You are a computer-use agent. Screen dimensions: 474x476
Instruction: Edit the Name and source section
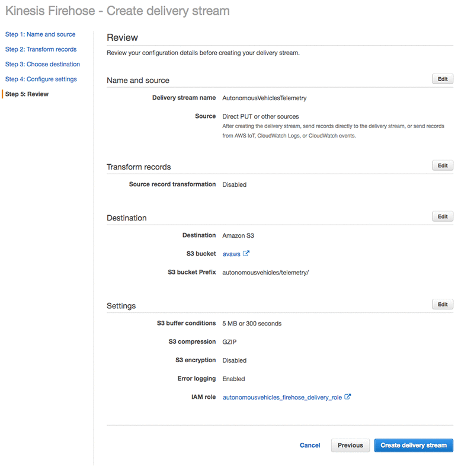443,79
